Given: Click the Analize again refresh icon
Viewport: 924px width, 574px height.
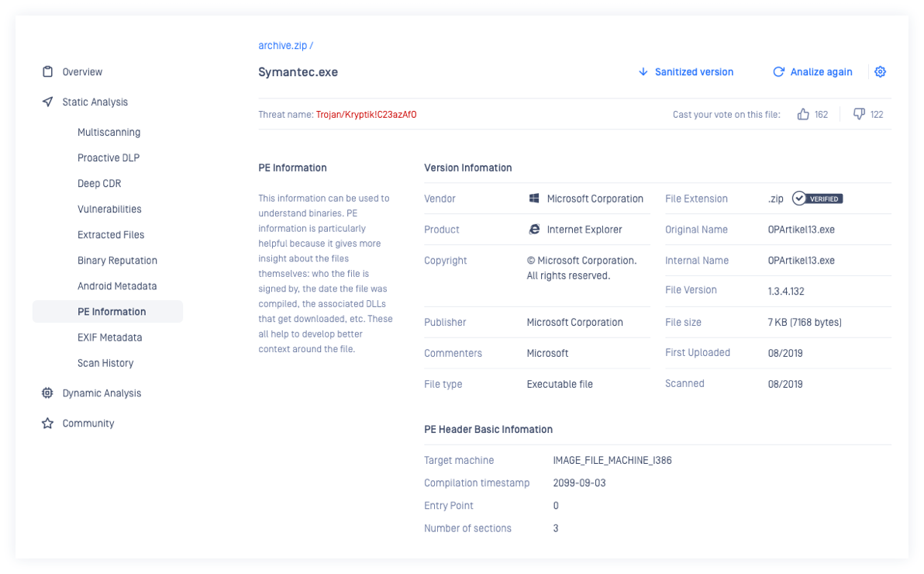Looking at the screenshot, I should 778,72.
